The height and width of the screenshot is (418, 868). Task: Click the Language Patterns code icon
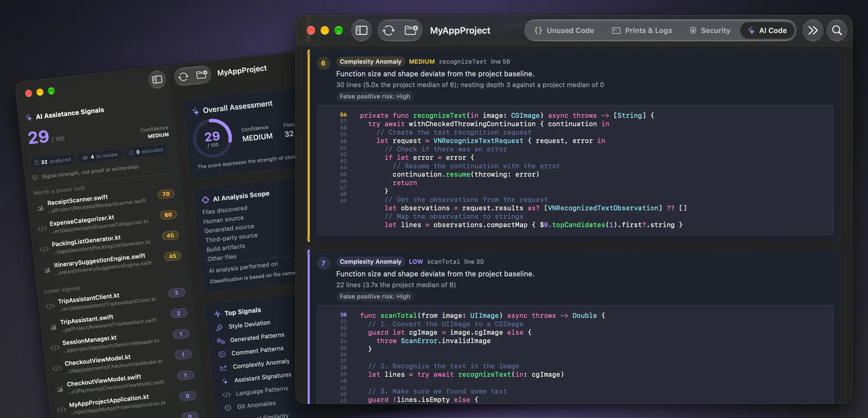point(227,395)
